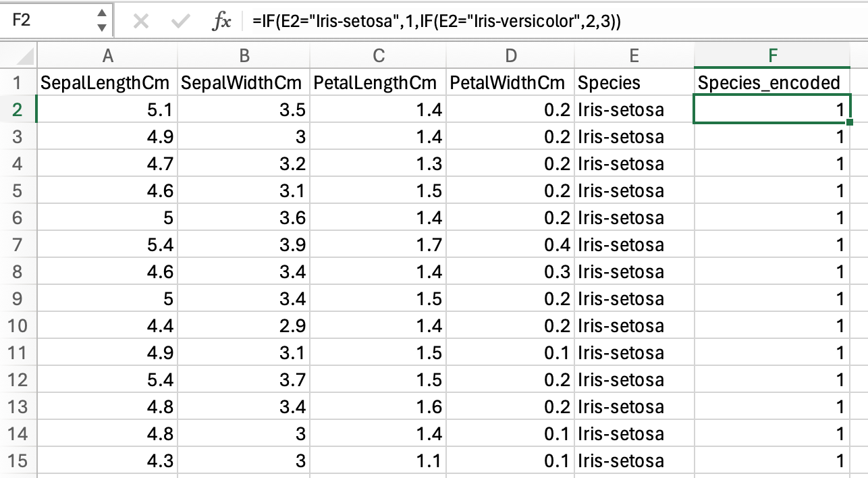
Task: Select row 15 header
Action: point(18,460)
